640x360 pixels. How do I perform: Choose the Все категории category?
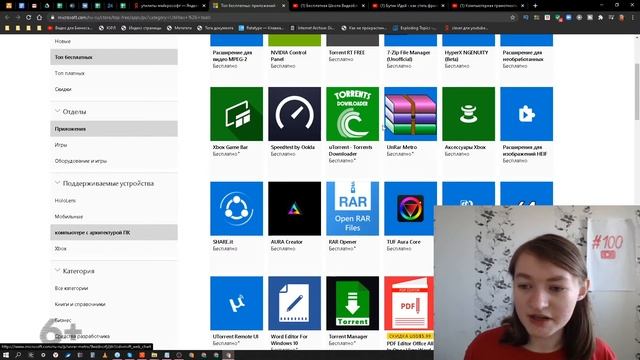coord(71,288)
